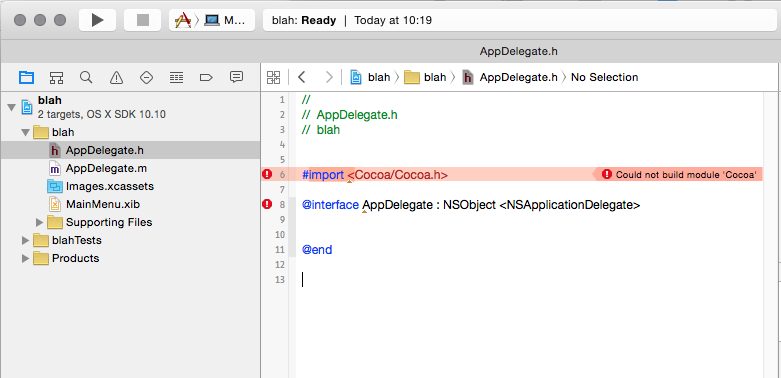Image resolution: width=781 pixels, height=378 pixels.
Task: Expand the blahTests group triangle
Action: [25, 240]
